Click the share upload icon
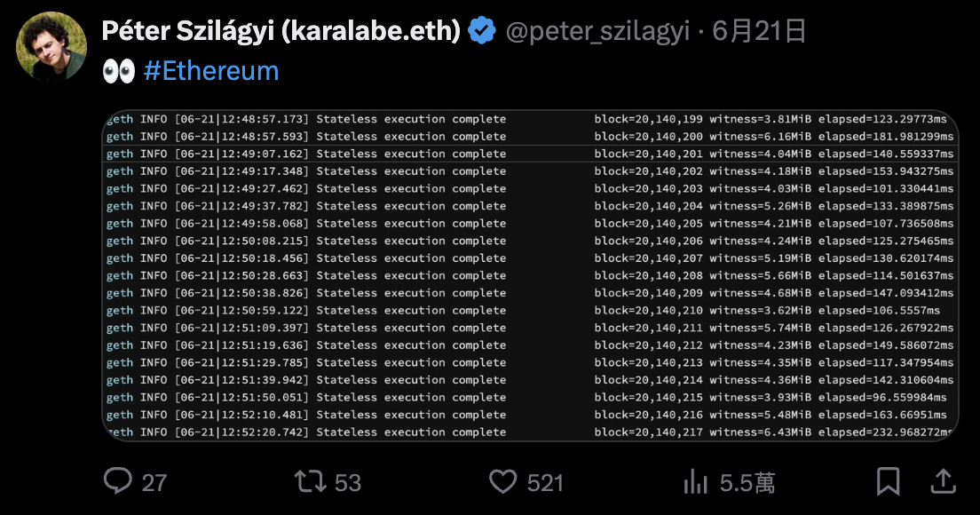Screen dimensions: 980x515 click(943, 481)
